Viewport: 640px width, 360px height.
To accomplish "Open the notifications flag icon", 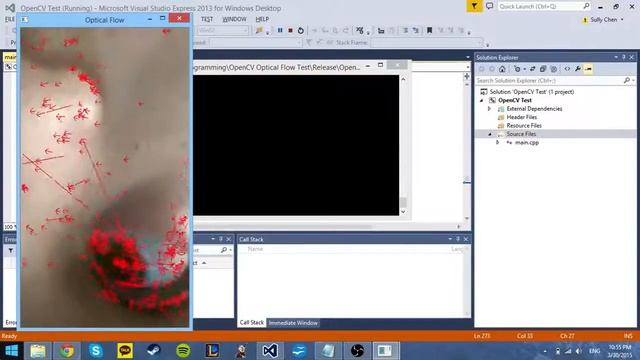I will pos(474,6).
